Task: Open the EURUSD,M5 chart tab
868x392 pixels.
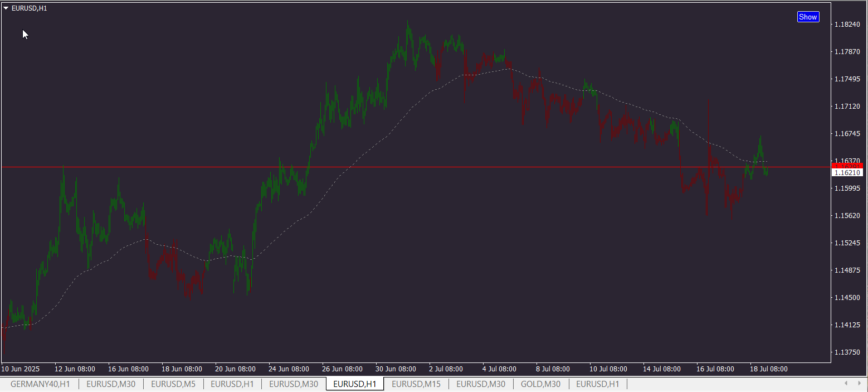Action: (173, 384)
